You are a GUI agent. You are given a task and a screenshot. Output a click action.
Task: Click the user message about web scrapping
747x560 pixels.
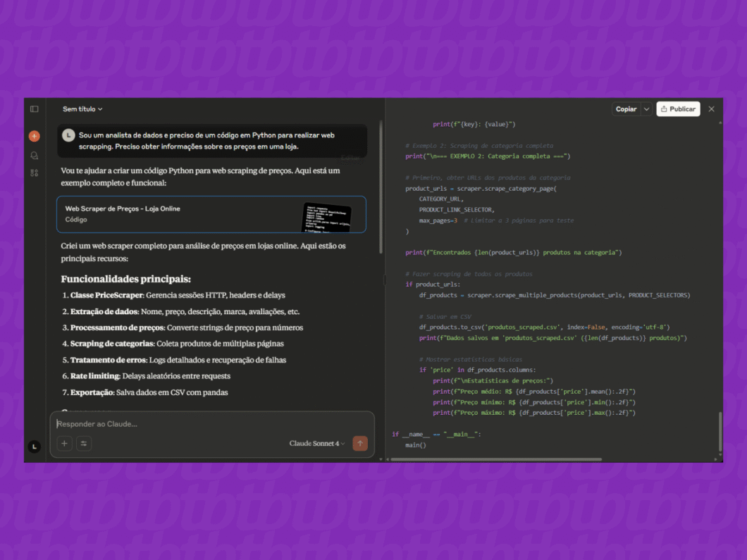(211, 141)
